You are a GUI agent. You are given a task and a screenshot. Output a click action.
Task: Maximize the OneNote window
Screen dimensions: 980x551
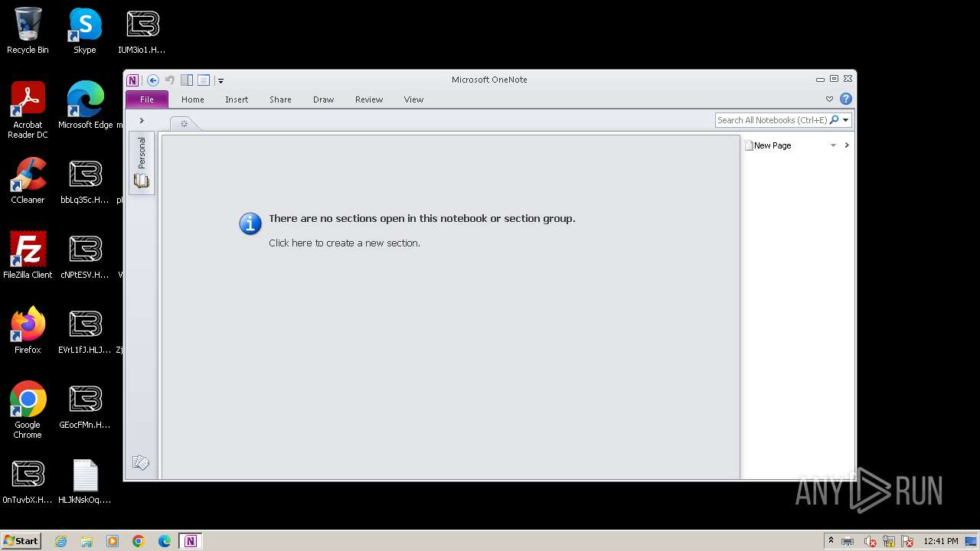[x=834, y=79]
